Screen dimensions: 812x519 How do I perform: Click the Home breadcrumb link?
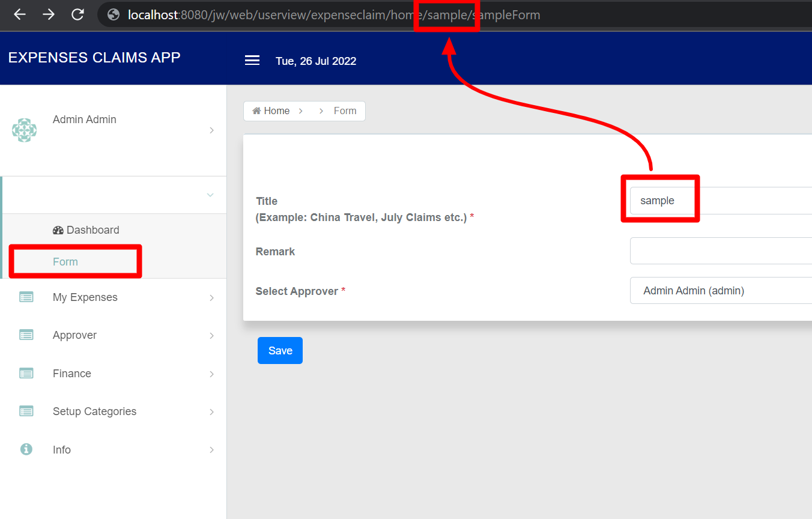271,111
